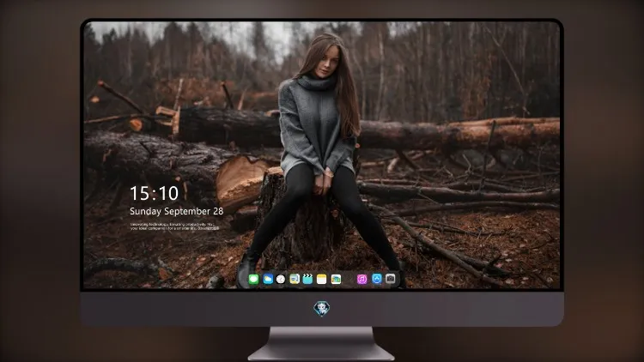644x362 pixels.
Task: Open the yellow Notes app in dock
Action: click(x=322, y=280)
